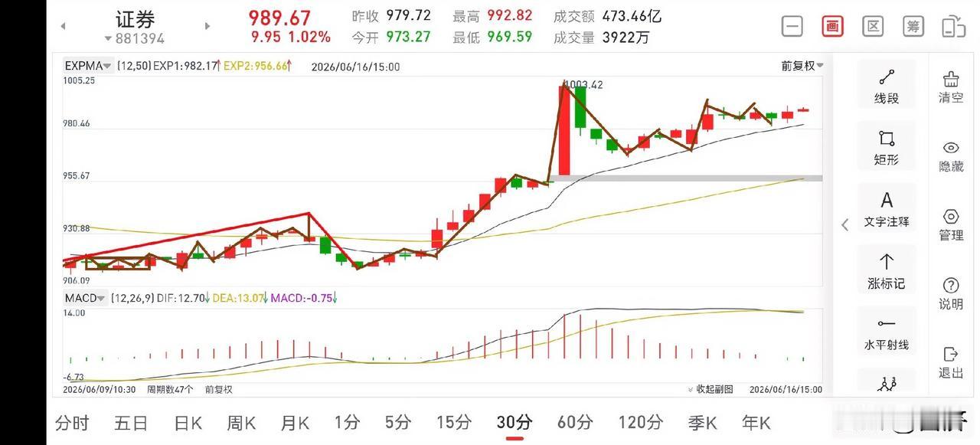Switch to the 5分 period tab

pyautogui.click(x=398, y=422)
